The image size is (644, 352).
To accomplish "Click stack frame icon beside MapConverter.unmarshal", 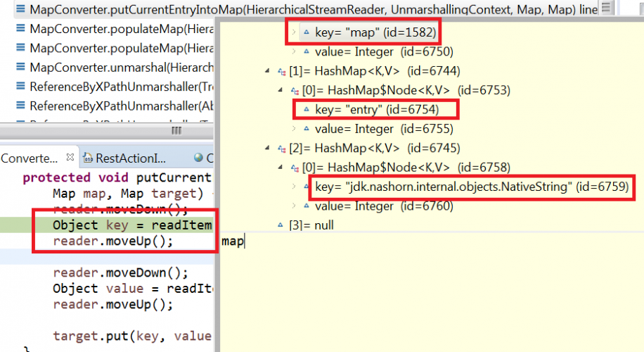I will pos(20,67).
